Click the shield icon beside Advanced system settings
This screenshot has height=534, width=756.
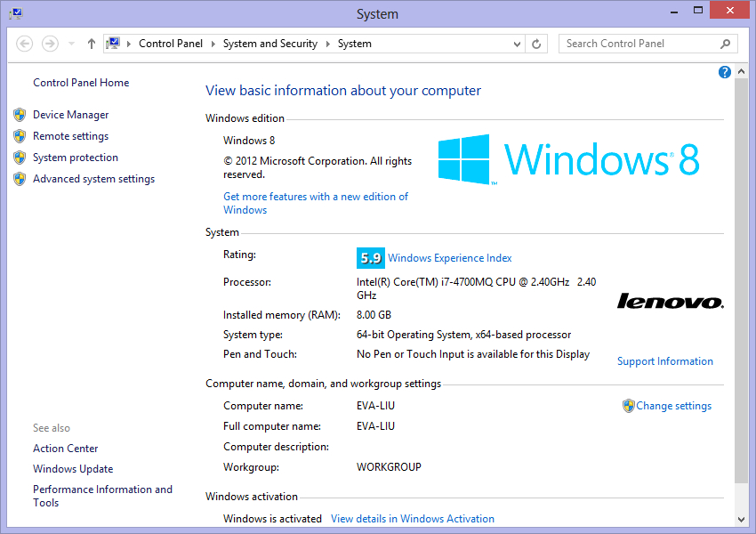click(x=20, y=179)
